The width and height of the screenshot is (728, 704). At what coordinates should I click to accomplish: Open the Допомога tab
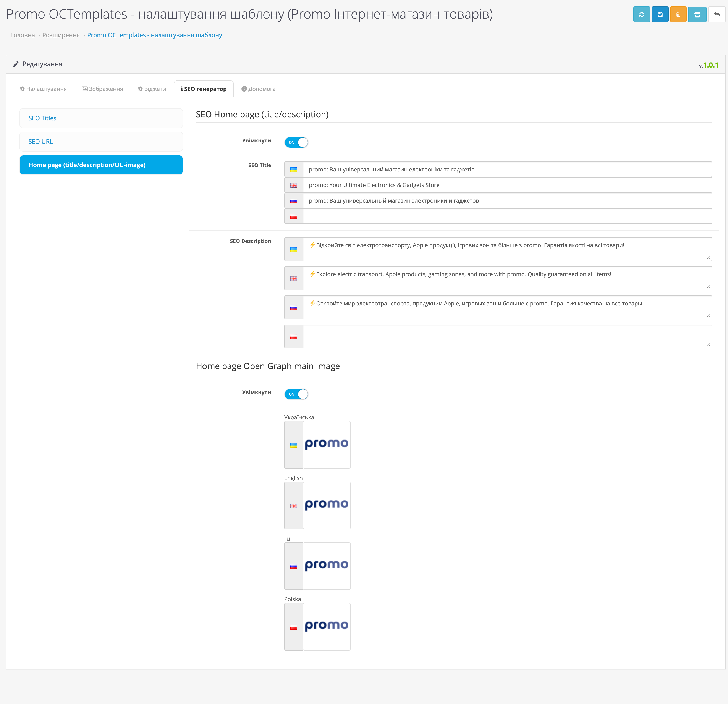click(x=258, y=89)
